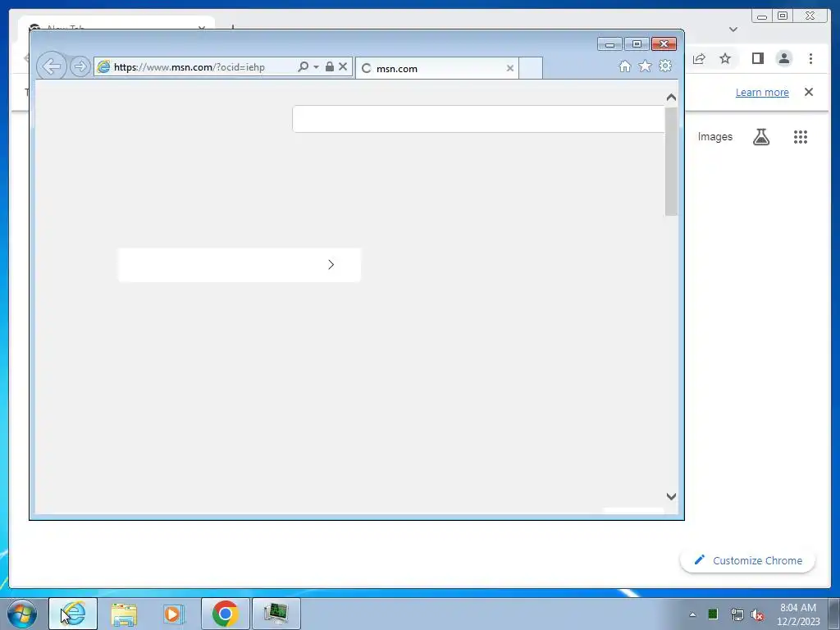
Task: Click the IE scrollbar up arrow
Action: [x=671, y=98]
